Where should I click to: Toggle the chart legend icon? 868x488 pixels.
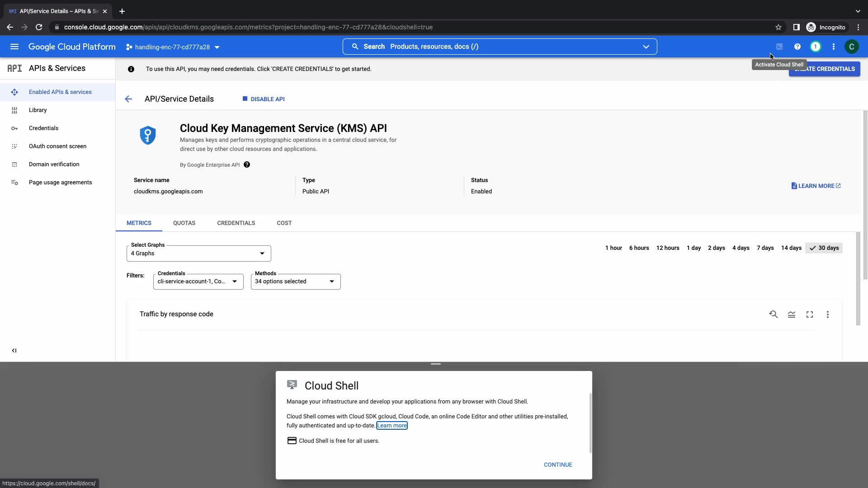[x=792, y=314]
